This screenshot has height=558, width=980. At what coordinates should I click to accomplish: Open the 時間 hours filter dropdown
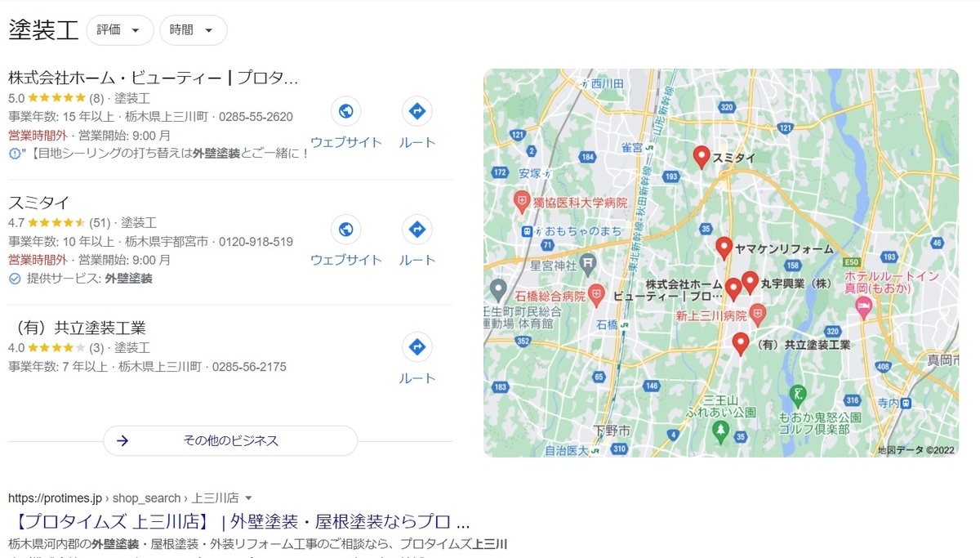click(x=193, y=30)
